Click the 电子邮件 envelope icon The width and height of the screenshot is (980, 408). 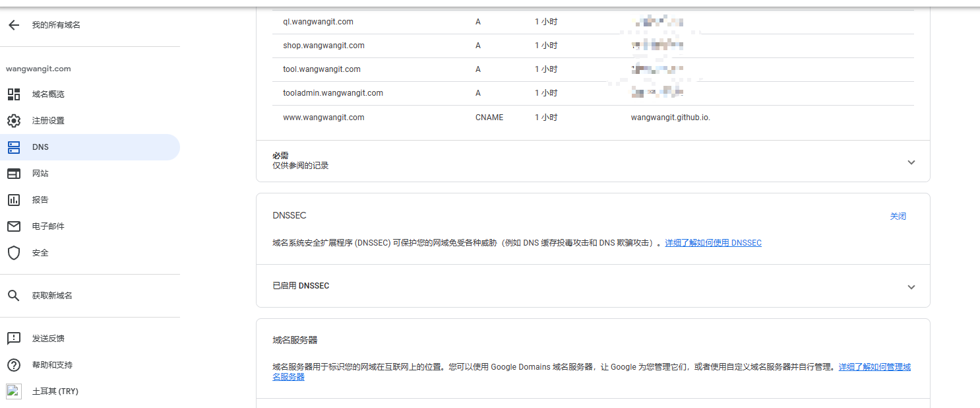[14, 226]
